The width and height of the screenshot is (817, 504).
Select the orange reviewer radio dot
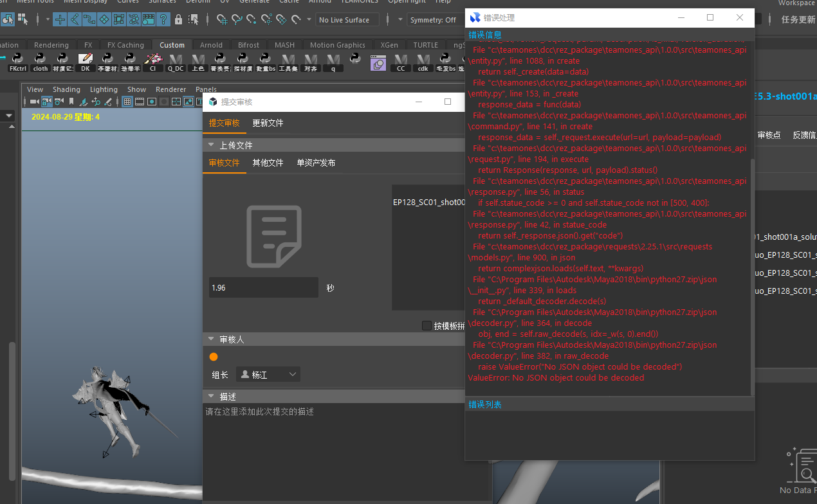(214, 357)
